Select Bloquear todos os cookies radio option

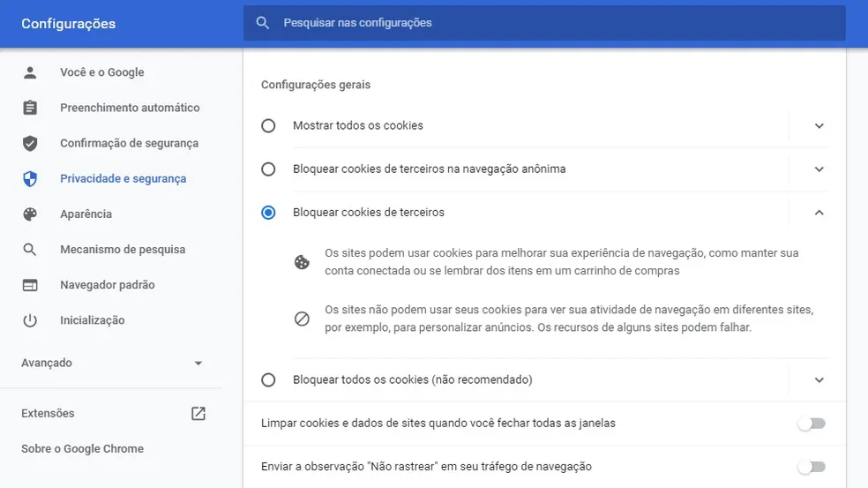coord(268,380)
